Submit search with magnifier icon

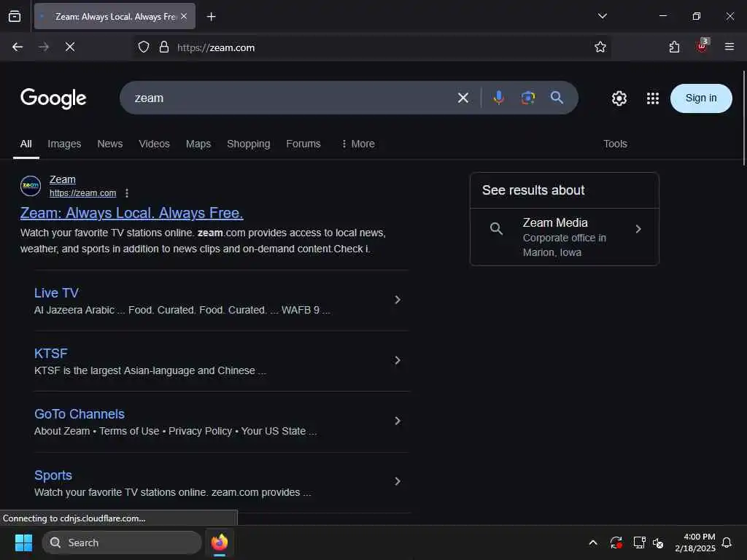557,98
